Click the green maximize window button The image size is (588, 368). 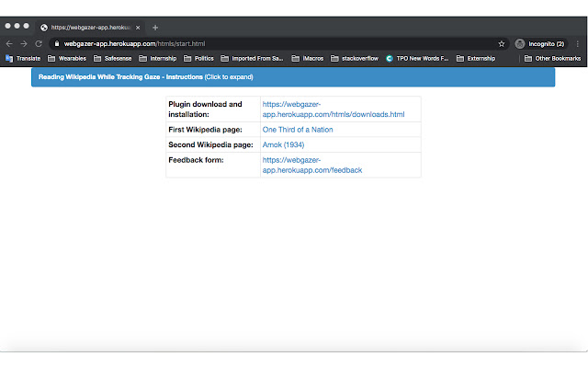27,26
